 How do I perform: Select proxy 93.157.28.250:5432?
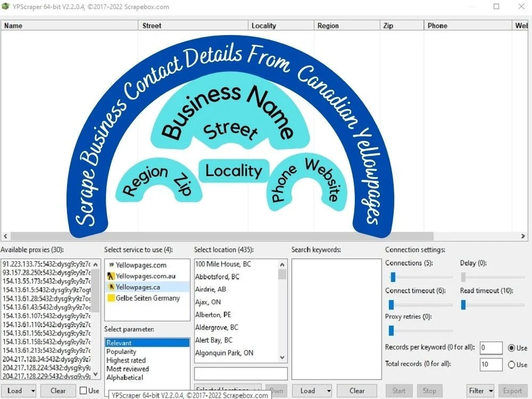[x=46, y=272]
